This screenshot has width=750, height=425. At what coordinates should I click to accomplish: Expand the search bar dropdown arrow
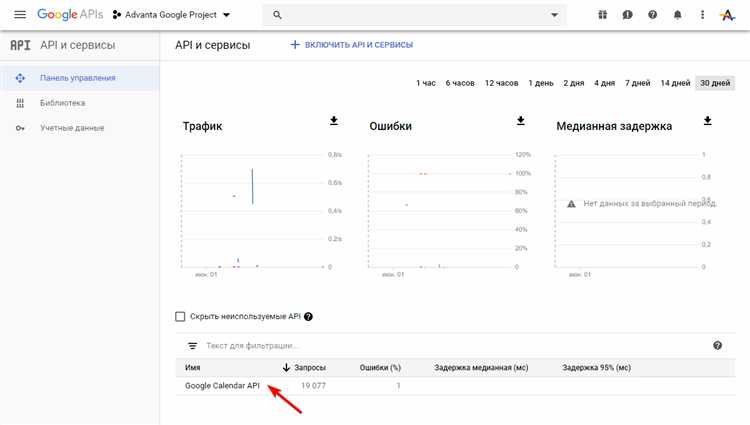click(555, 16)
